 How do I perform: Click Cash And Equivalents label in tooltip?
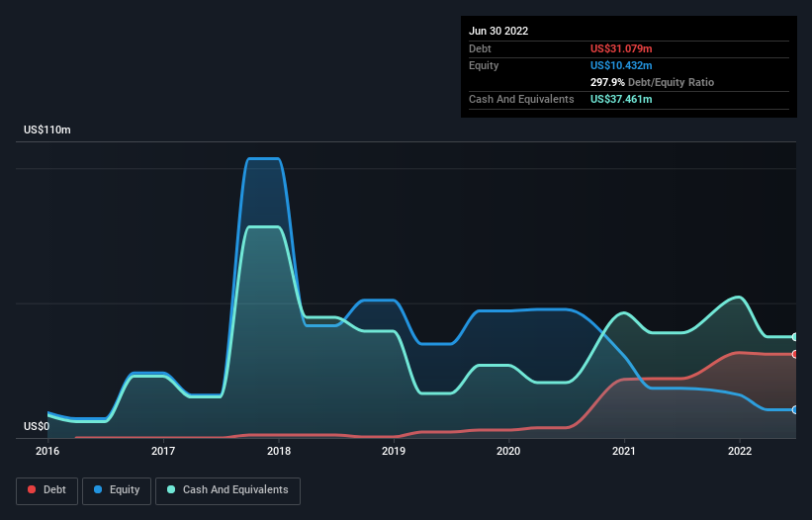pyautogui.click(x=521, y=99)
